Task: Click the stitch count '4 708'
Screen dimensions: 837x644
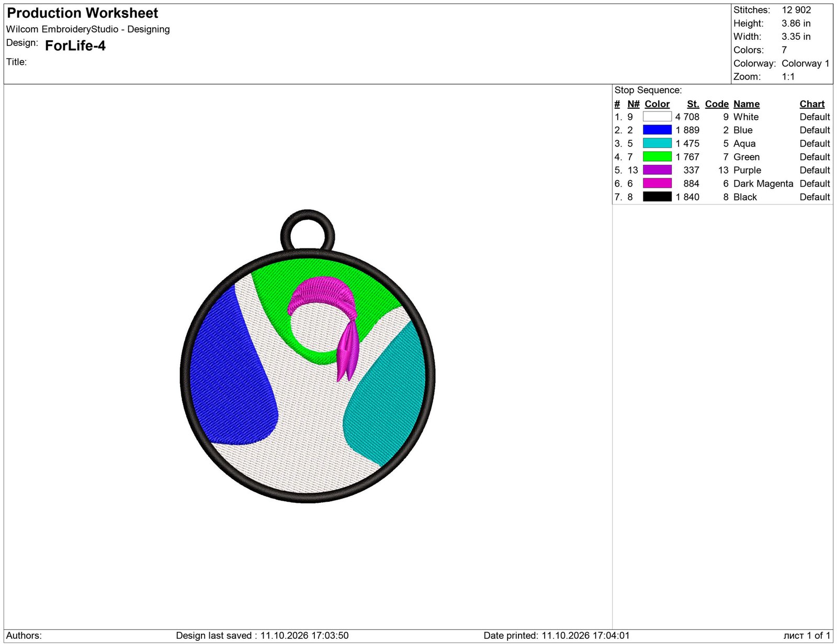Action: [687, 117]
